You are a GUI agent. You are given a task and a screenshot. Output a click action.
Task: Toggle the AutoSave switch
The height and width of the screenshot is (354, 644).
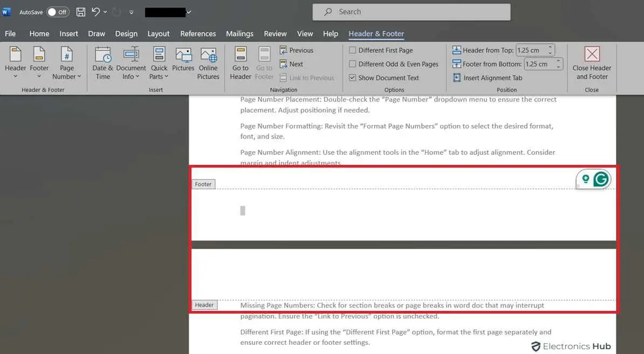pyautogui.click(x=57, y=12)
